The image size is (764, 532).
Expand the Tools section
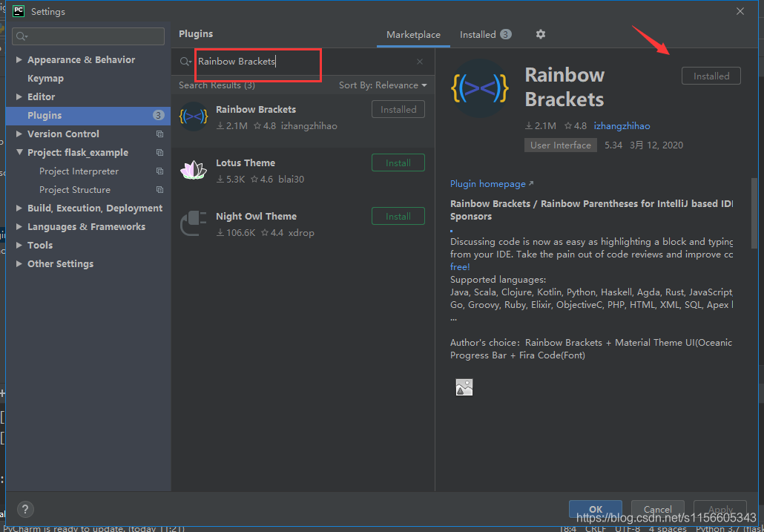click(x=19, y=245)
